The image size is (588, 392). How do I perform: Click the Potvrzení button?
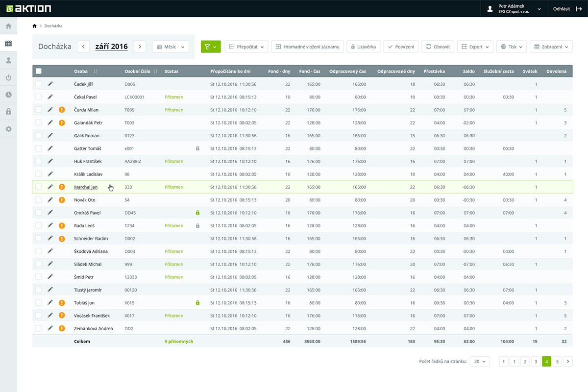pyautogui.click(x=401, y=47)
